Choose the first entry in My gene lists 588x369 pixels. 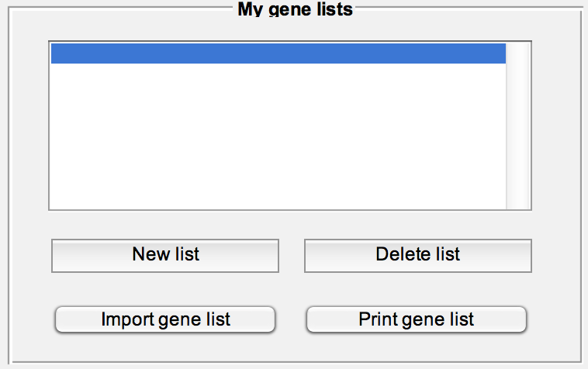pos(278,53)
